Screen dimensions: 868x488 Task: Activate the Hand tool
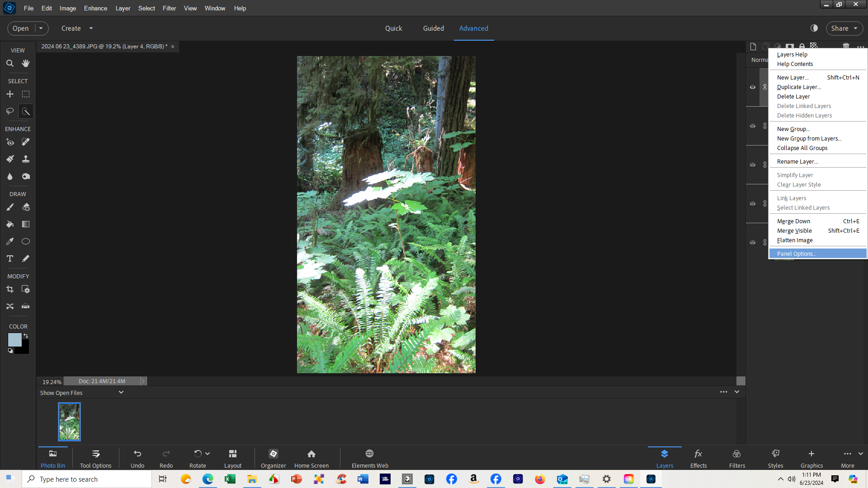26,63
